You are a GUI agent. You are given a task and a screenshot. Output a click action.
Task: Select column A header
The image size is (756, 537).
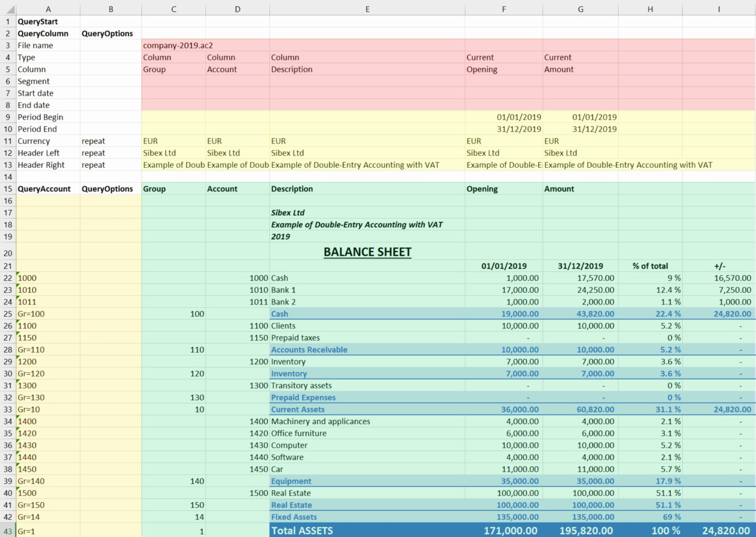pyautogui.click(x=48, y=9)
